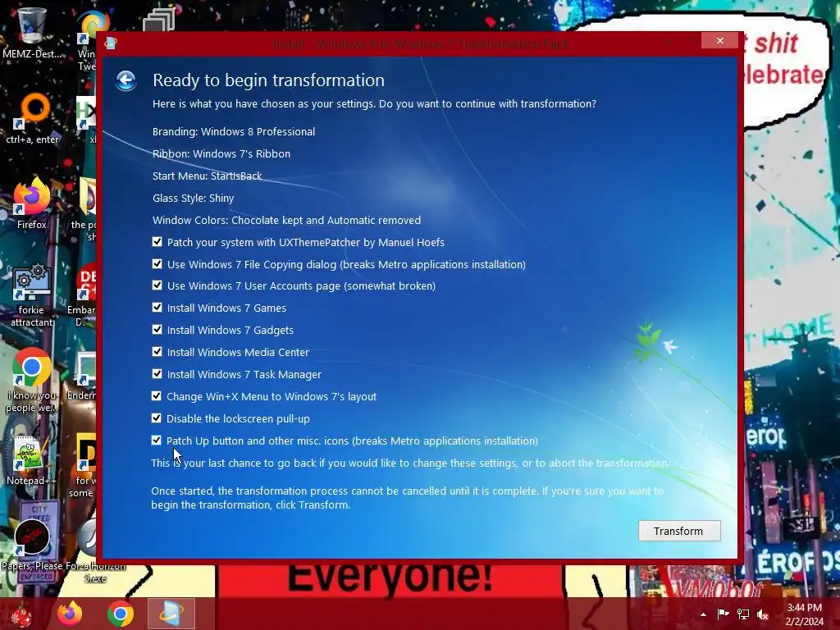This screenshot has width=840, height=630.
Task: Uncheck Install Windows Media Center
Action: [157, 351]
